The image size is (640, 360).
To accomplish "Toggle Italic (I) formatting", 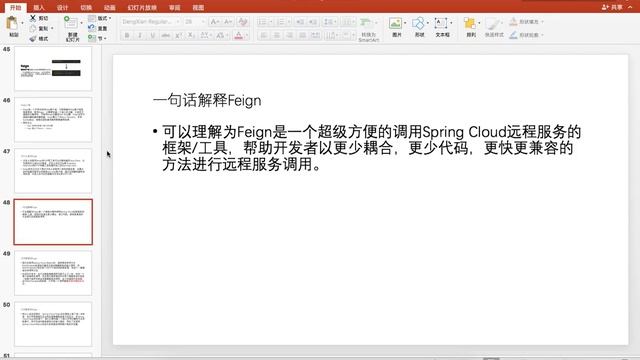I will pyautogui.click(x=140, y=36).
